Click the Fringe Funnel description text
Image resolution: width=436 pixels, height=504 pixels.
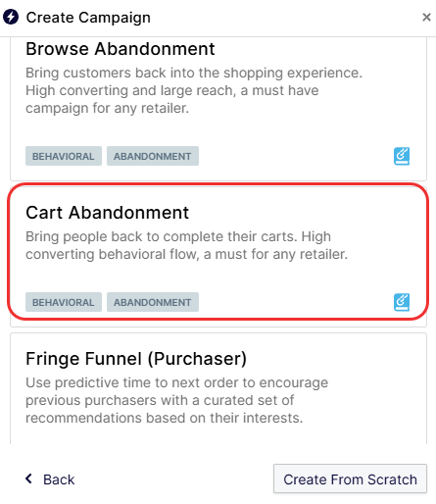176,400
